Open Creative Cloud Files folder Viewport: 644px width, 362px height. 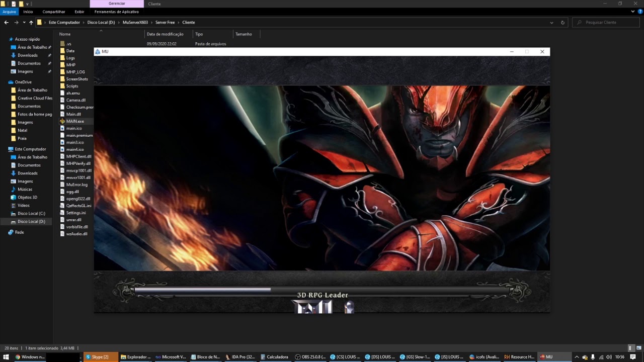pyautogui.click(x=35, y=98)
